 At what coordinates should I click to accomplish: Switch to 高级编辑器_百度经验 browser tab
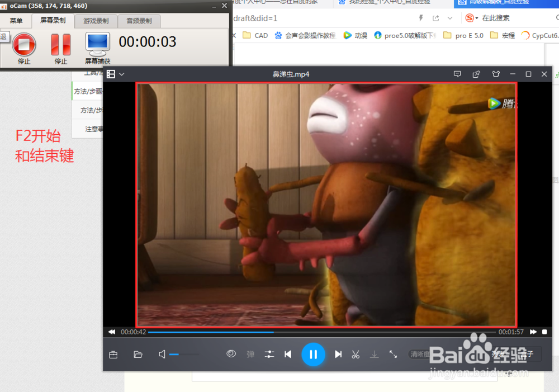tap(506, 2)
